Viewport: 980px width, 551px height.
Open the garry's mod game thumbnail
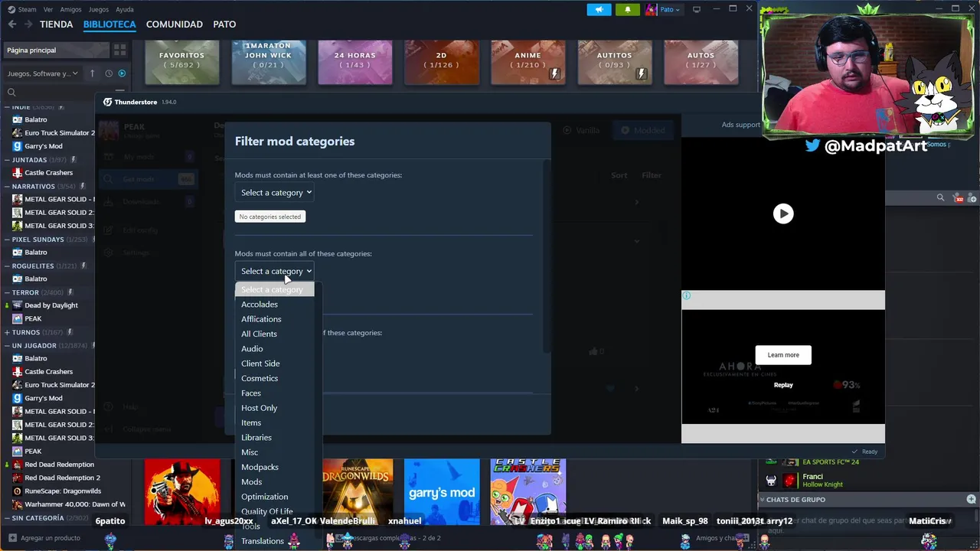[442, 492]
